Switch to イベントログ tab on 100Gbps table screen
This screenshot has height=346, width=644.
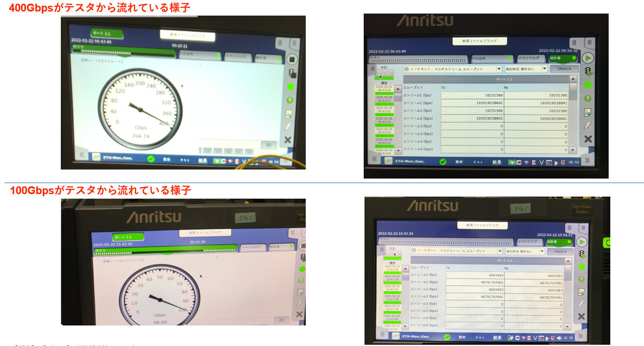[x=530, y=242]
